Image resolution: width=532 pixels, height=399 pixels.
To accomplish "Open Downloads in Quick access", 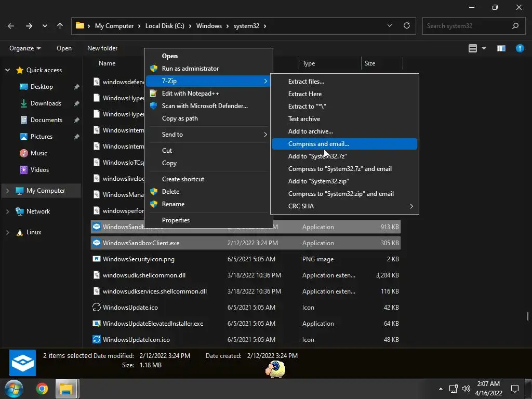I will pos(46,103).
